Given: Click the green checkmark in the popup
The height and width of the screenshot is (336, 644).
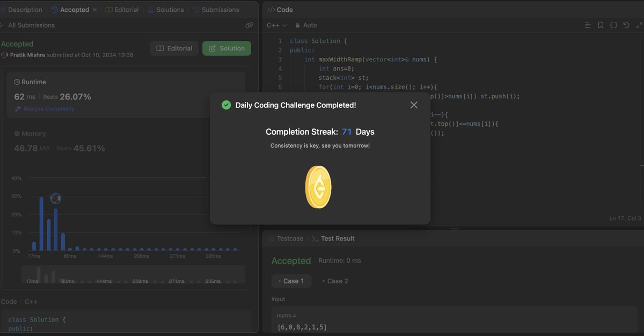Looking at the screenshot, I should (226, 105).
